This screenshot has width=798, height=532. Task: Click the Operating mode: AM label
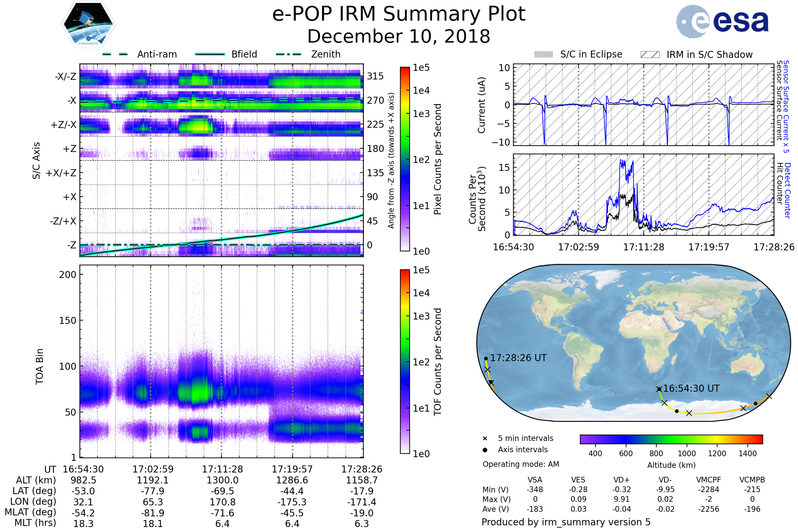pos(521,464)
